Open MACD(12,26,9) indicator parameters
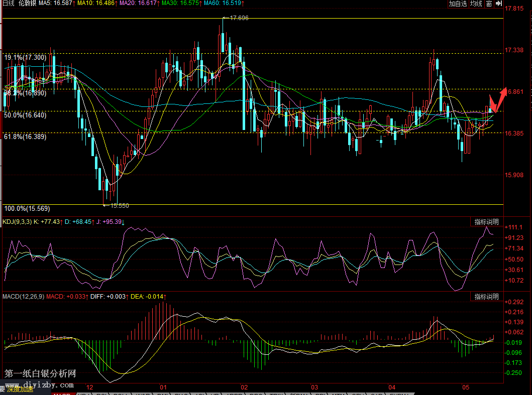 [23, 297]
